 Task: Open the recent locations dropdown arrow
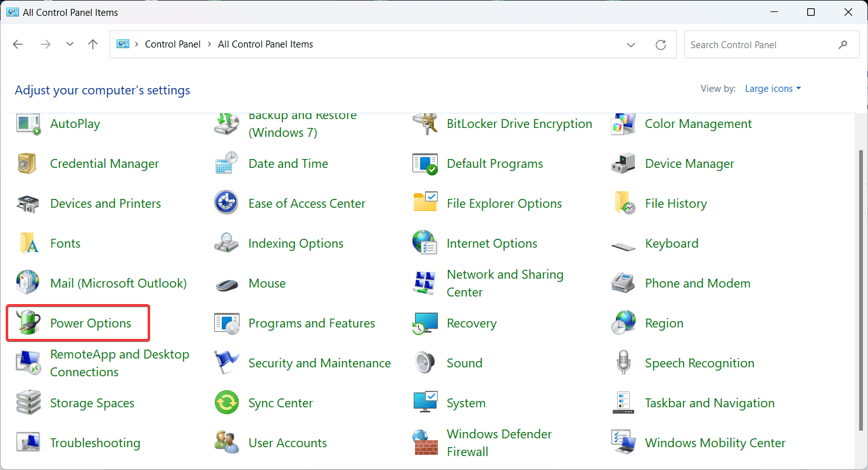70,44
